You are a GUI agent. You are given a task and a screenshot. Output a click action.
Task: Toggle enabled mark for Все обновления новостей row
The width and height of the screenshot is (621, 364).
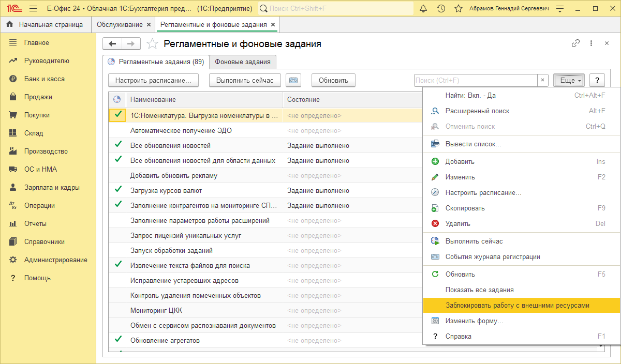(119, 145)
